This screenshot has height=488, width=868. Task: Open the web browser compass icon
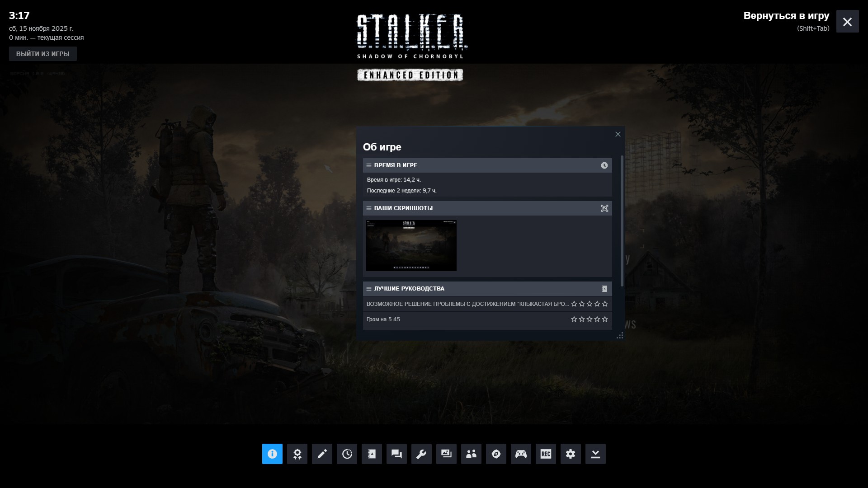pyautogui.click(x=496, y=454)
